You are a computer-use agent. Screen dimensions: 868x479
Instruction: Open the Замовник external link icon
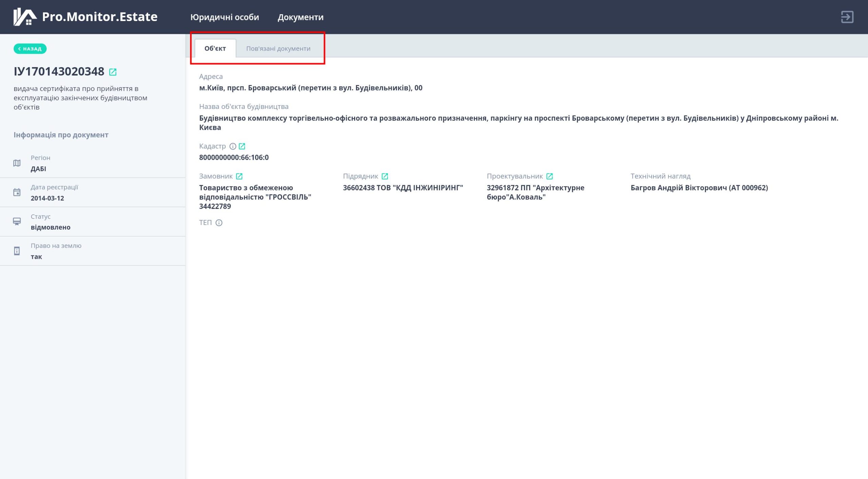[239, 176]
